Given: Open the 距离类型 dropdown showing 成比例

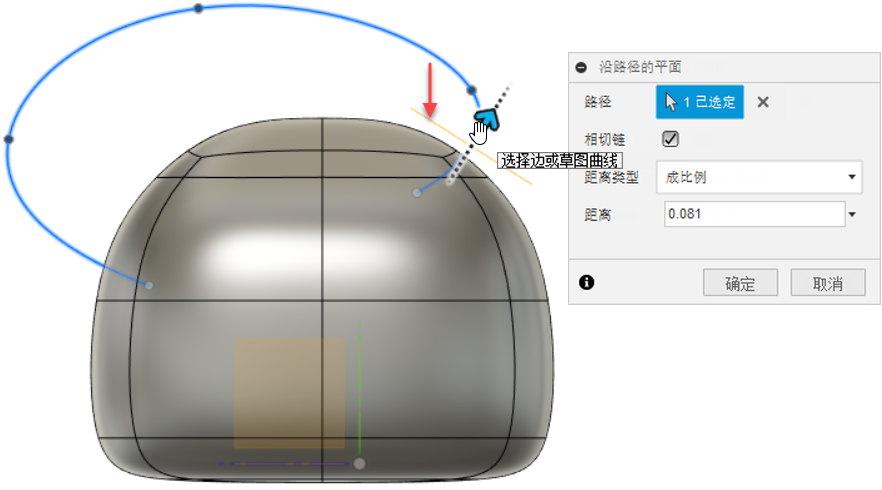Looking at the screenshot, I should tap(759, 177).
